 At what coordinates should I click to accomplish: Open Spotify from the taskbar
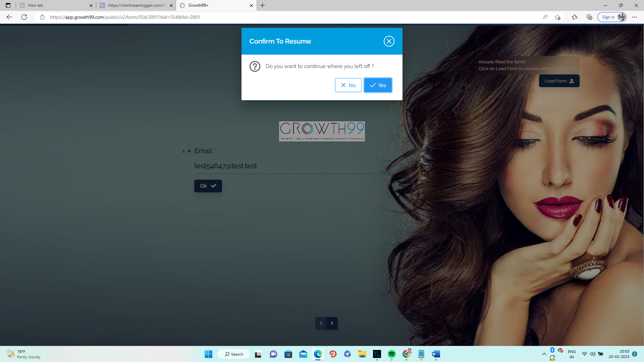coord(391,354)
